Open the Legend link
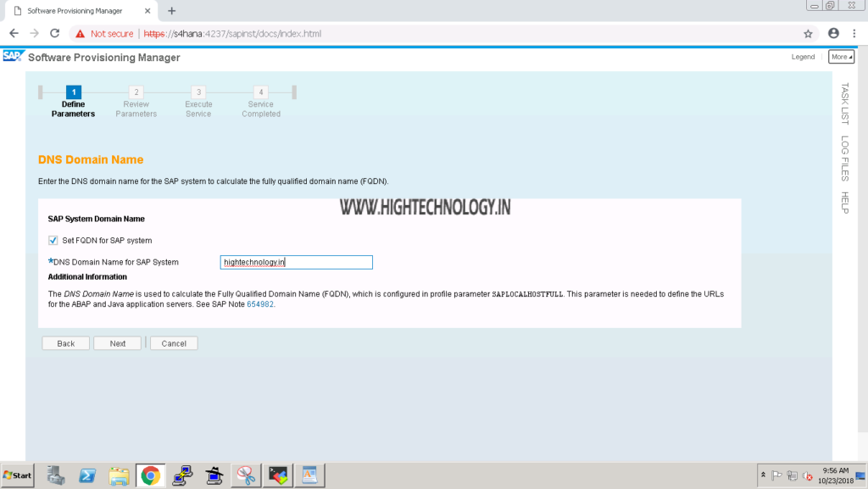Screen dimensions: 868x489 tap(803, 57)
